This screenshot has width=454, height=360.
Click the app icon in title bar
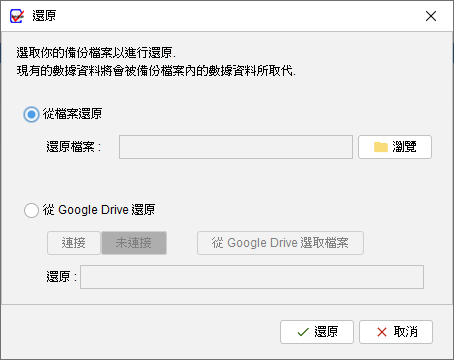click(17, 16)
